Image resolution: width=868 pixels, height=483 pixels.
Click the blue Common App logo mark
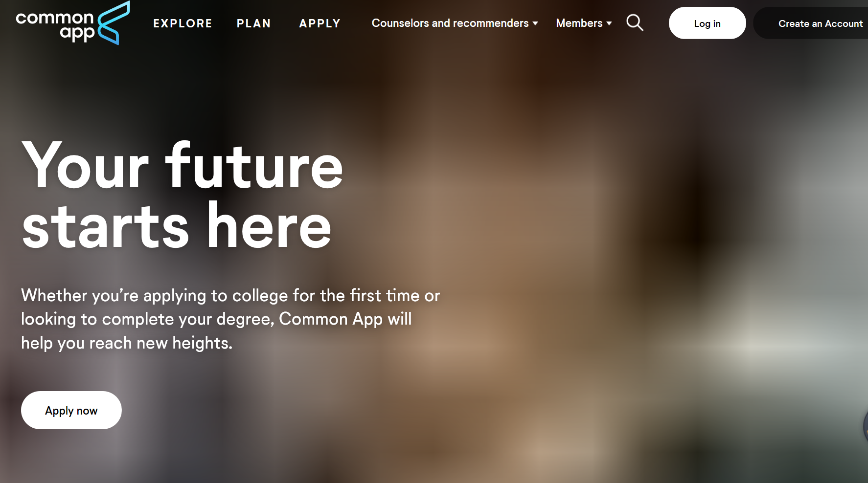click(x=114, y=23)
